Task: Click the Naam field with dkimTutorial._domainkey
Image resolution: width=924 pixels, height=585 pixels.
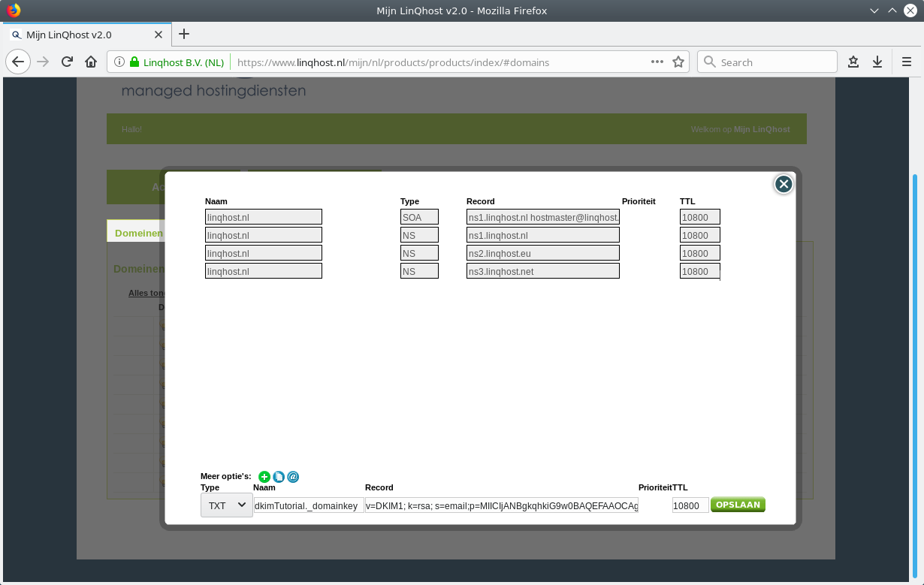Action: click(309, 505)
